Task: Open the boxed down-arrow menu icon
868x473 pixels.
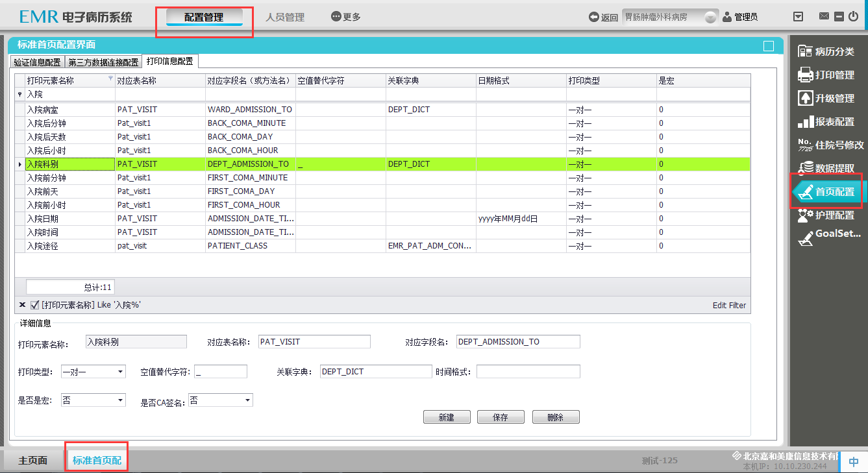Action: coord(799,17)
